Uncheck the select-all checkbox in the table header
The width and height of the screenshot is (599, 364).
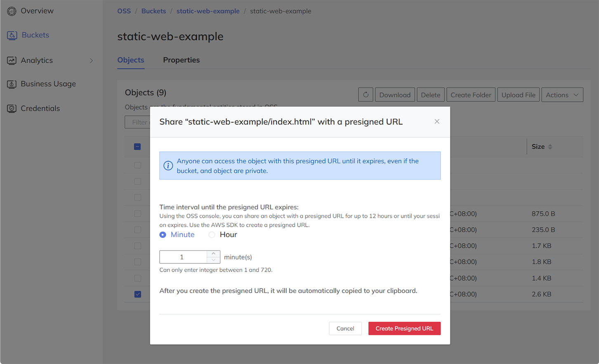tap(137, 146)
